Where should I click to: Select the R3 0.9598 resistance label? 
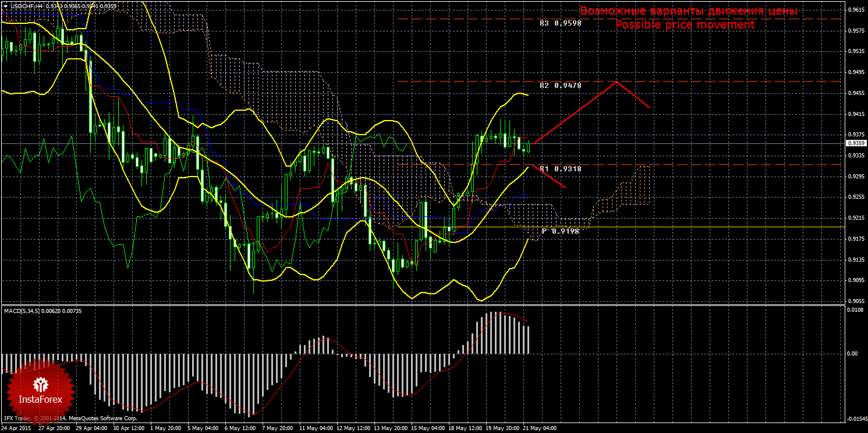[x=560, y=24]
